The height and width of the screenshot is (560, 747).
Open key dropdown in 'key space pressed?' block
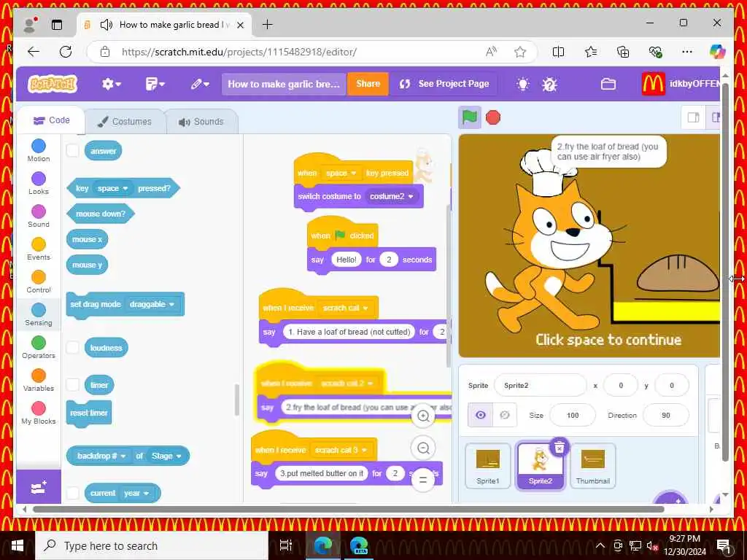tap(113, 189)
